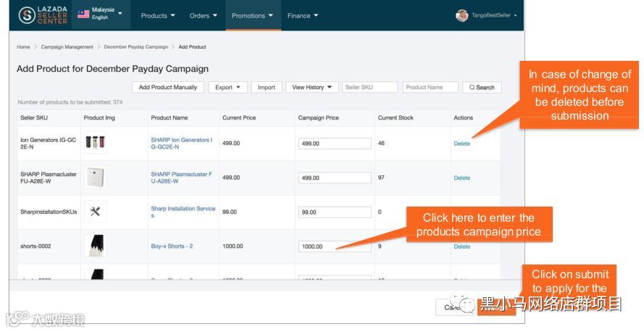Click the TangoBestSeller profile avatar
644x332 pixels.
(x=461, y=15)
